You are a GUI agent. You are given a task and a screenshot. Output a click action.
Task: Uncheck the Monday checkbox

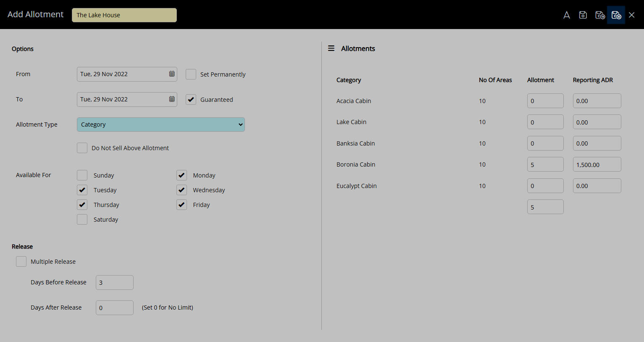pyautogui.click(x=182, y=175)
